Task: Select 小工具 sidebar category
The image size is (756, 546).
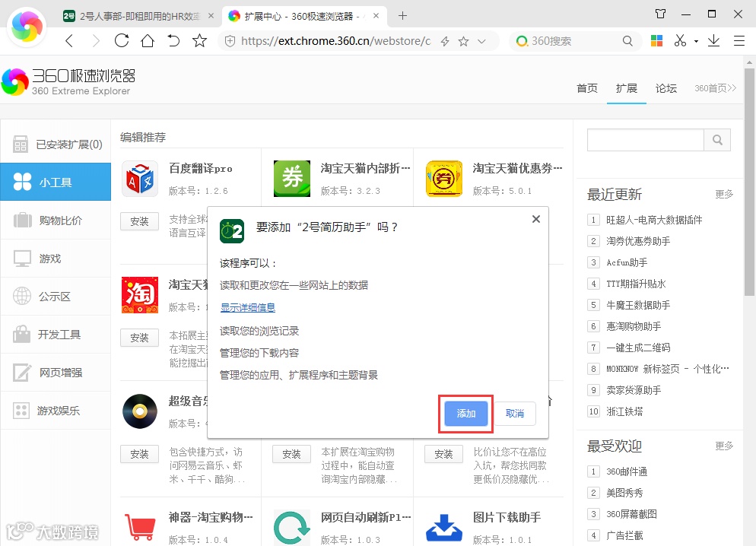Action: coord(56,182)
